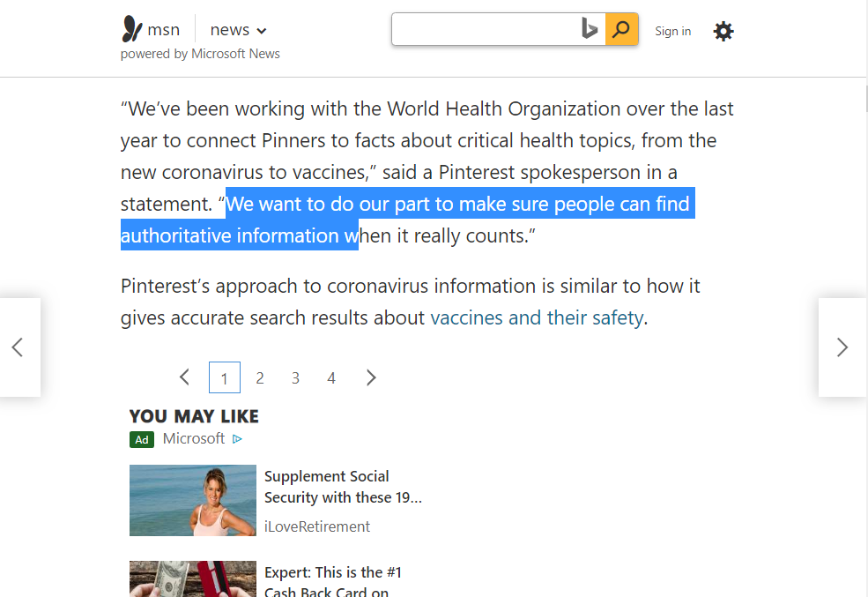Click the AdChoices triangle icon

tap(237, 439)
